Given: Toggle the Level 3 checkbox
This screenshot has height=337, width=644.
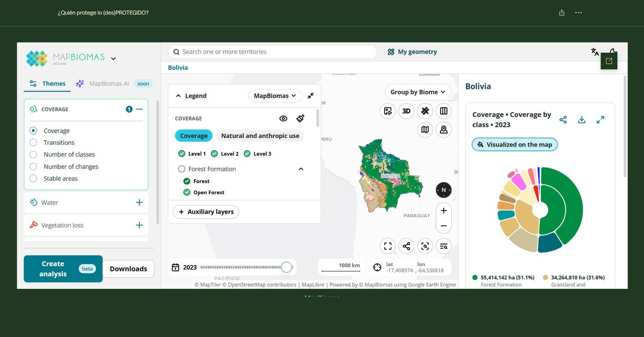Looking at the screenshot, I should [247, 153].
